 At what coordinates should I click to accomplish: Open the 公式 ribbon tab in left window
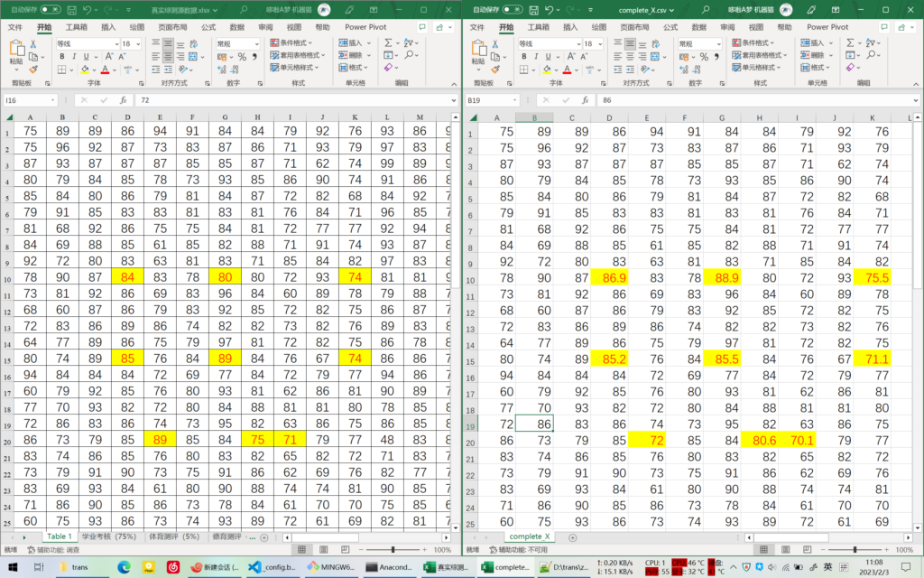tap(208, 27)
